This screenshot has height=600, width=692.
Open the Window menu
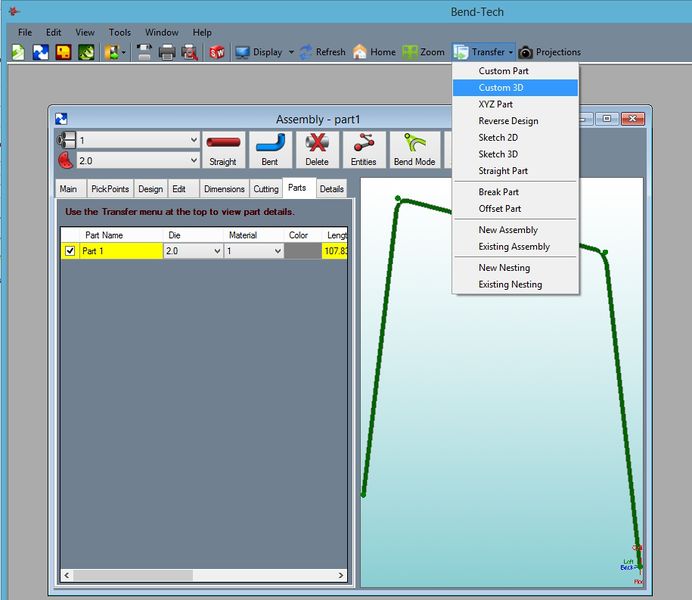pos(162,32)
